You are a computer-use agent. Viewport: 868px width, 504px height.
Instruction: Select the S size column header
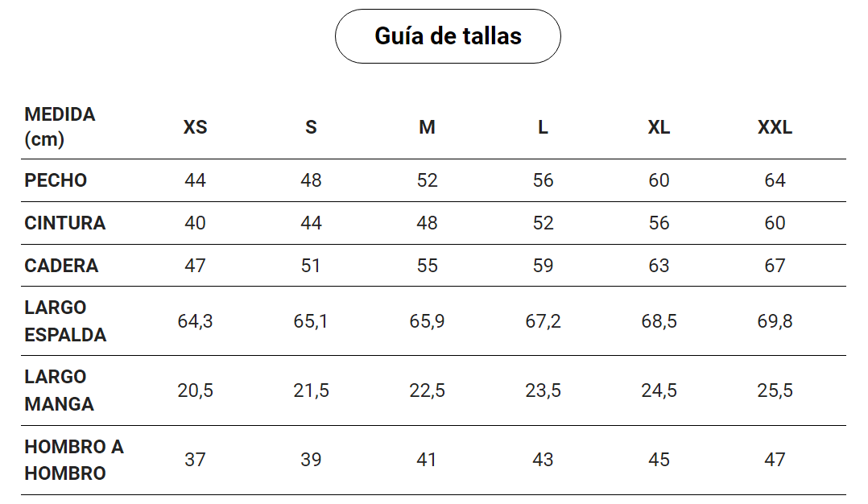click(311, 127)
